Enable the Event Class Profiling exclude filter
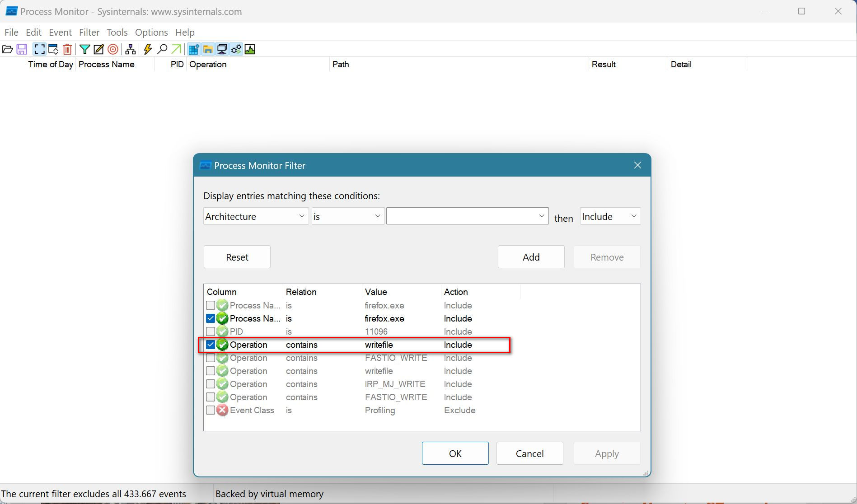Image resolution: width=857 pixels, height=504 pixels. [x=211, y=410]
